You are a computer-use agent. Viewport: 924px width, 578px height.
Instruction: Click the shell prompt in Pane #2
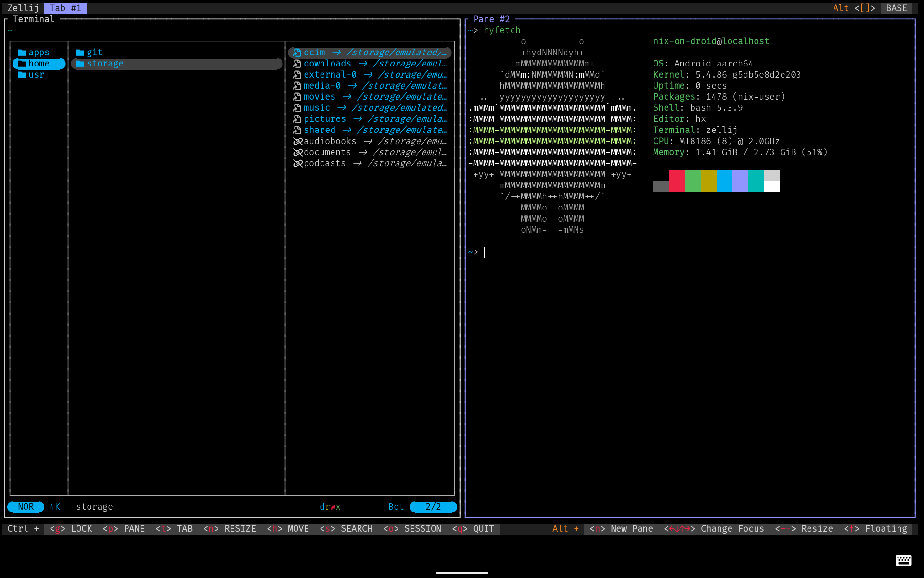coord(473,252)
